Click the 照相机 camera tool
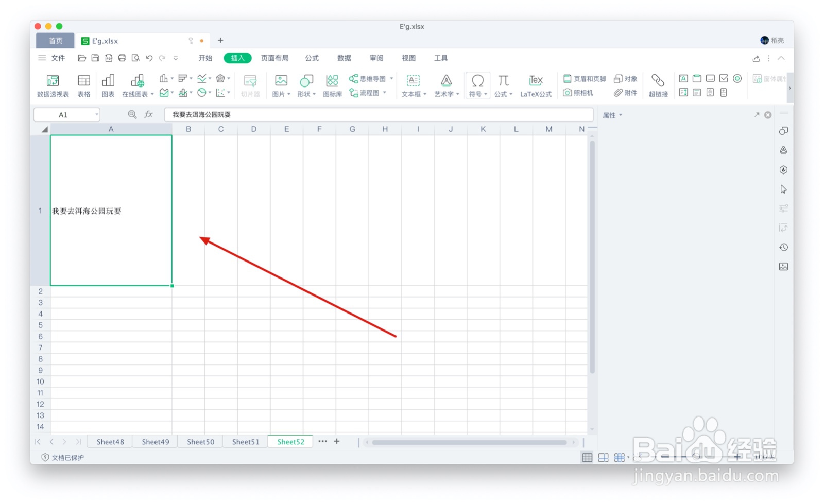This screenshot has width=824, height=504. pos(578,93)
